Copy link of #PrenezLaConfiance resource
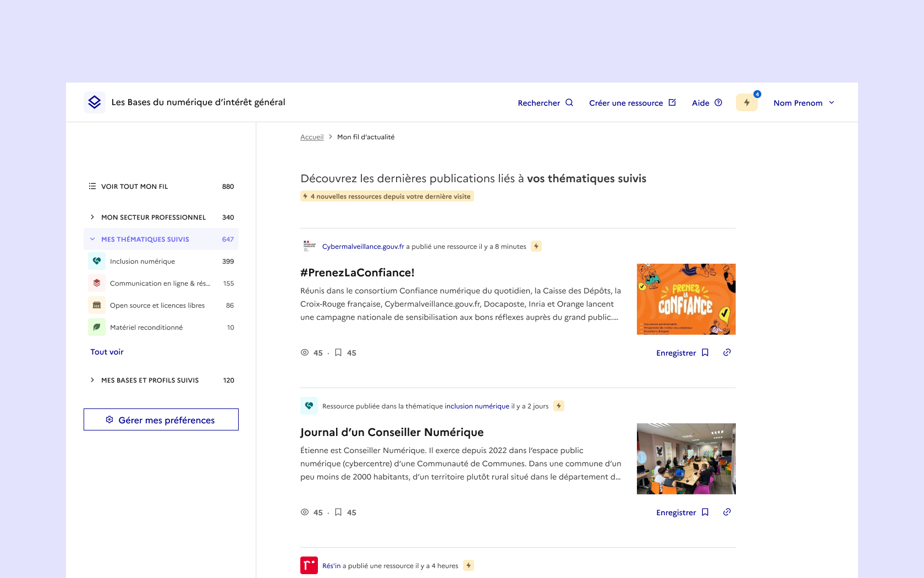 pyautogui.click(x=727, y=352)
